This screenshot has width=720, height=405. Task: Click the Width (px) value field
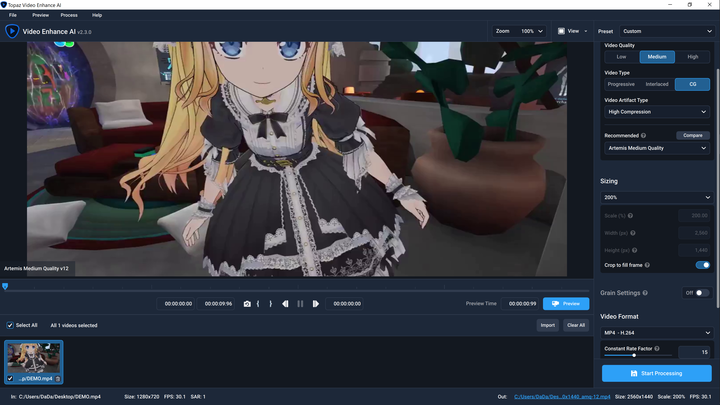[694, 233]
